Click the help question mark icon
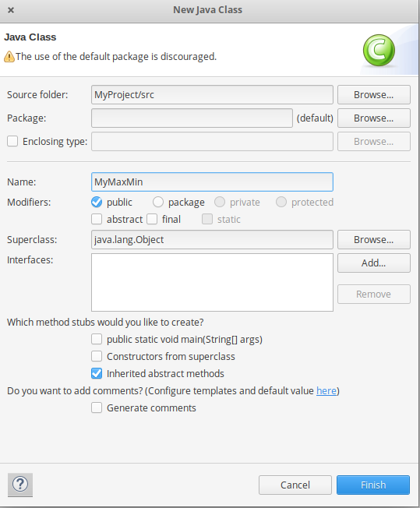 (x=20, y=485)
